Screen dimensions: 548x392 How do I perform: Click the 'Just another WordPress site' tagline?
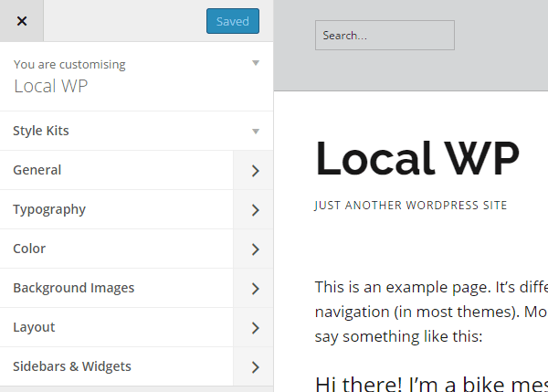click(x=411, y=206)
